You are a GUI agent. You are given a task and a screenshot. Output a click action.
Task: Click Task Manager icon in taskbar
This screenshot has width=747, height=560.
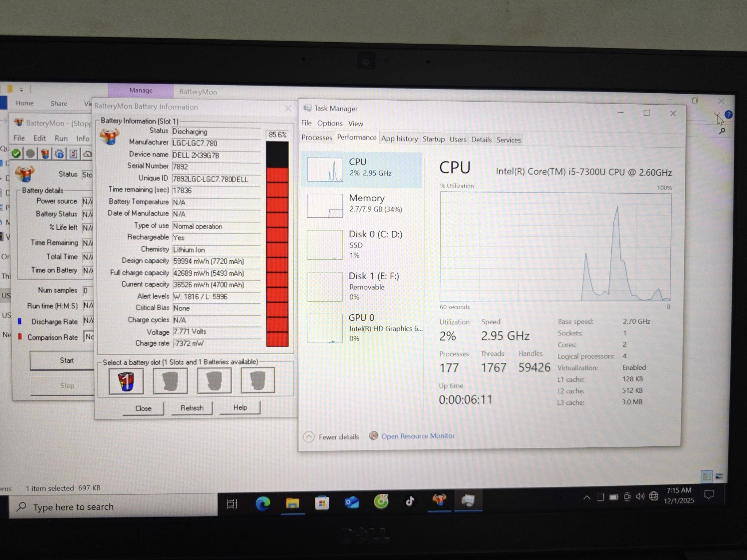[x=468, y=500]
